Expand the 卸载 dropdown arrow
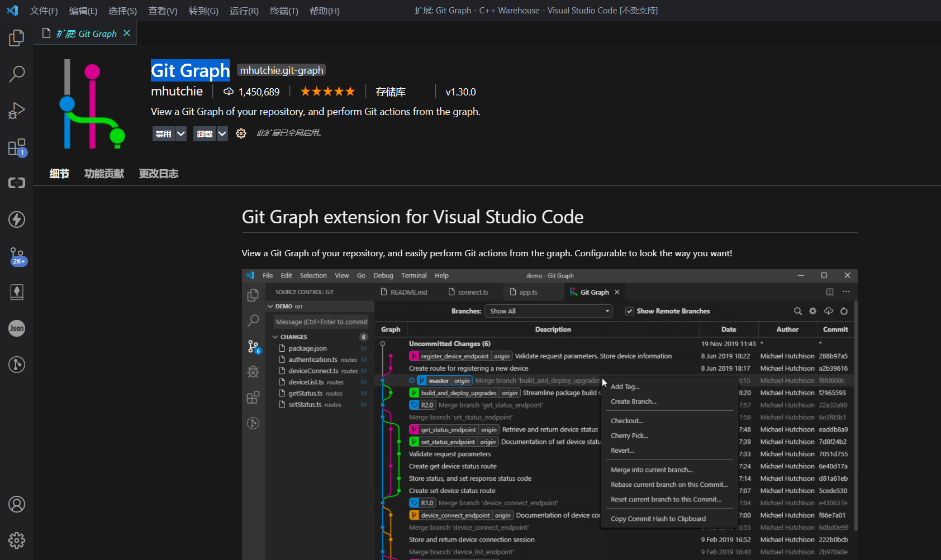The height and width of the screenshot is (560, 941). click(x=222, y=134)
